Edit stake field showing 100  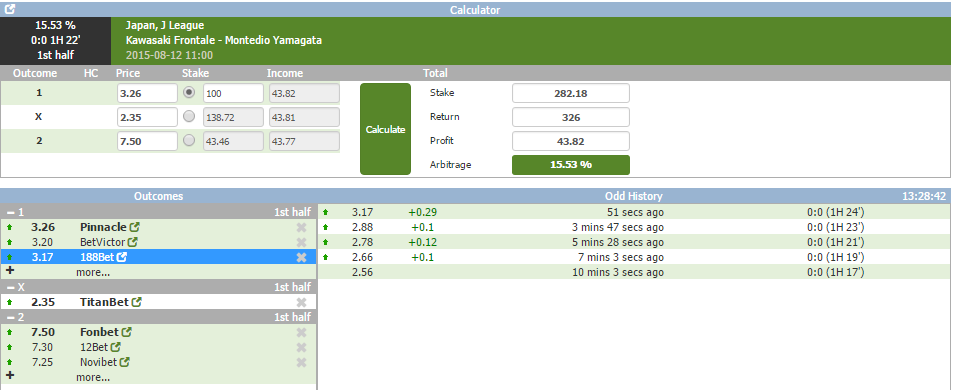coord(233,93)
